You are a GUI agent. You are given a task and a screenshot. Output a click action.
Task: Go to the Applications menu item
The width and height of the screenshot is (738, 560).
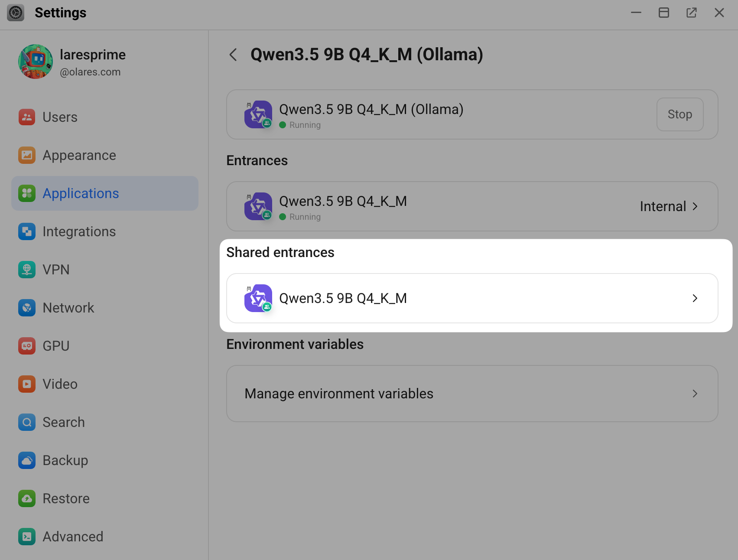tap(81, 193)
